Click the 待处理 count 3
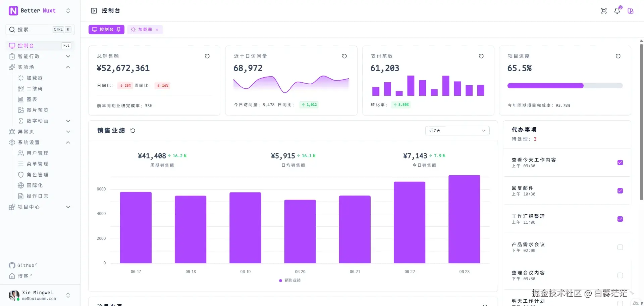Image resolution: width=644 pixels, height=306 pixels. click(535, 139)
